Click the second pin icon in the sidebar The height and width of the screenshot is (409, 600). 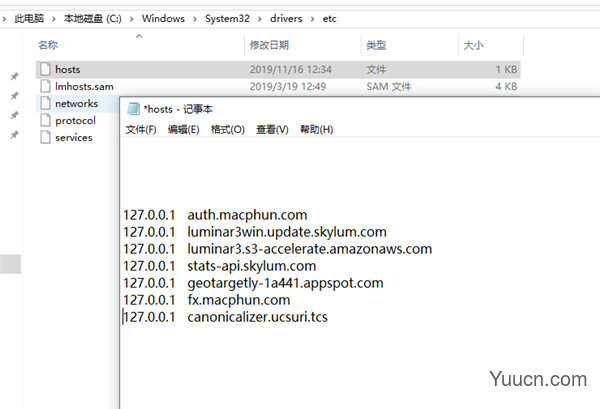pos(14,95)
